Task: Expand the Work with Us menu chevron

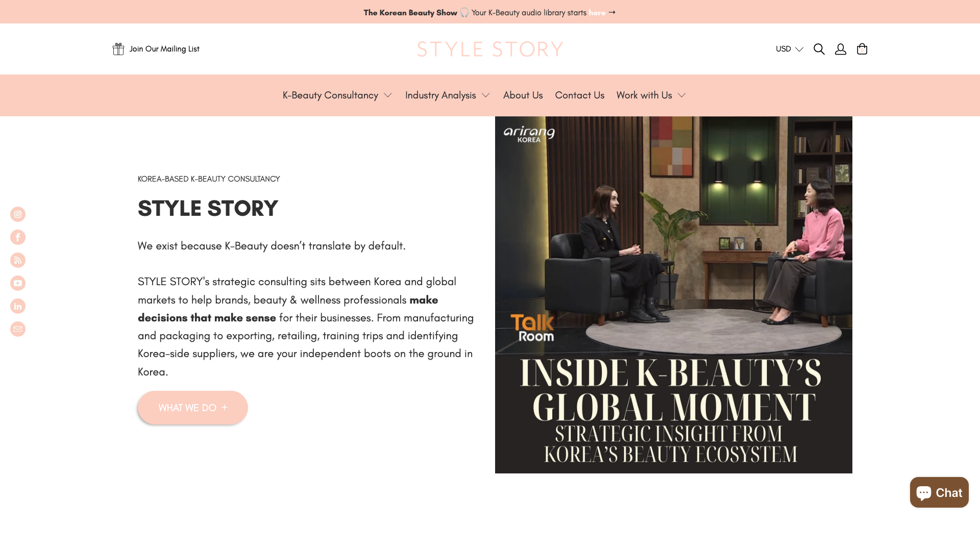Action: point(682,95)
